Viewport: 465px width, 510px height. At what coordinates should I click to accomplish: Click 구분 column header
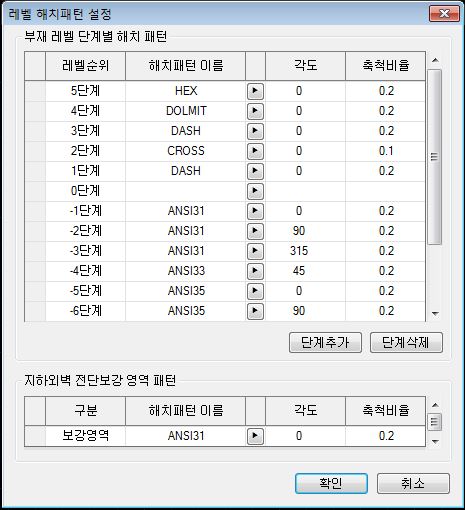pyautogui.click(x=85, y=411)
